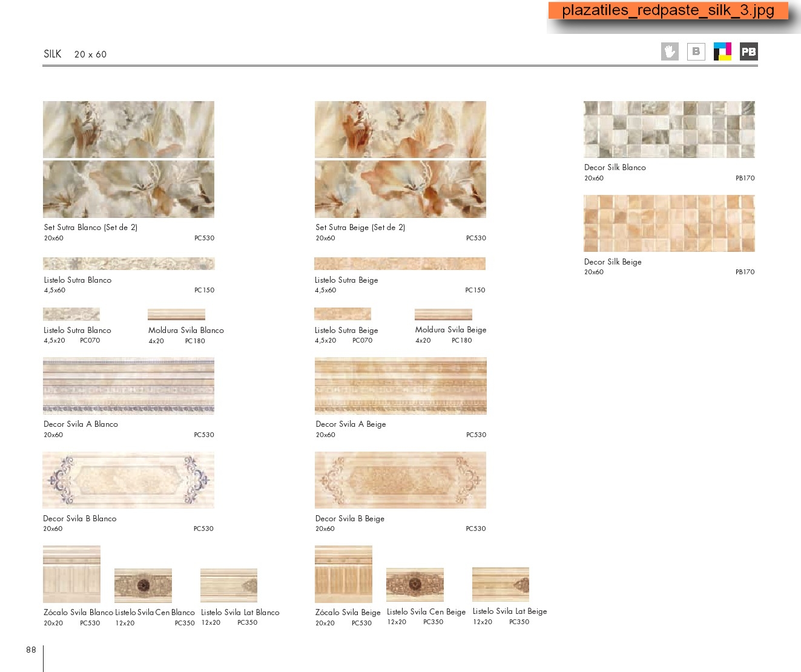Click the 'Listelo Svila Cen Beige' label
Viewport: 801px width, 672px height.
tap(427, 612)
